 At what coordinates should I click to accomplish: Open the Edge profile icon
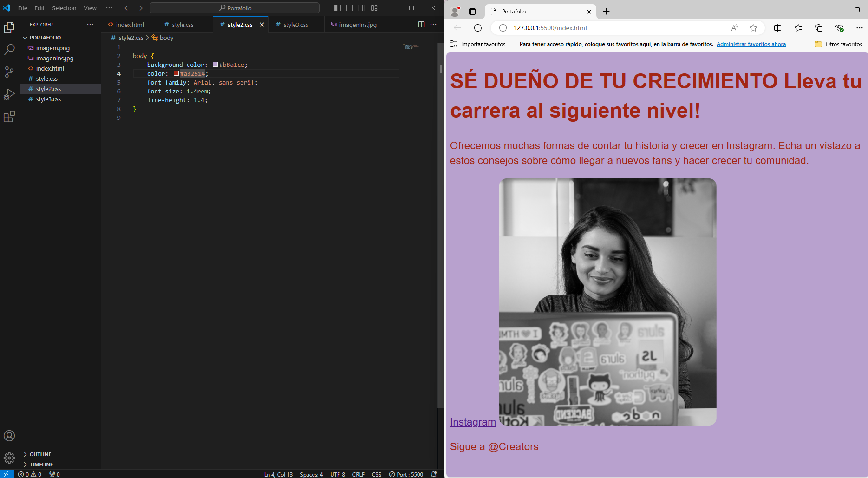(x=455, y=11)
